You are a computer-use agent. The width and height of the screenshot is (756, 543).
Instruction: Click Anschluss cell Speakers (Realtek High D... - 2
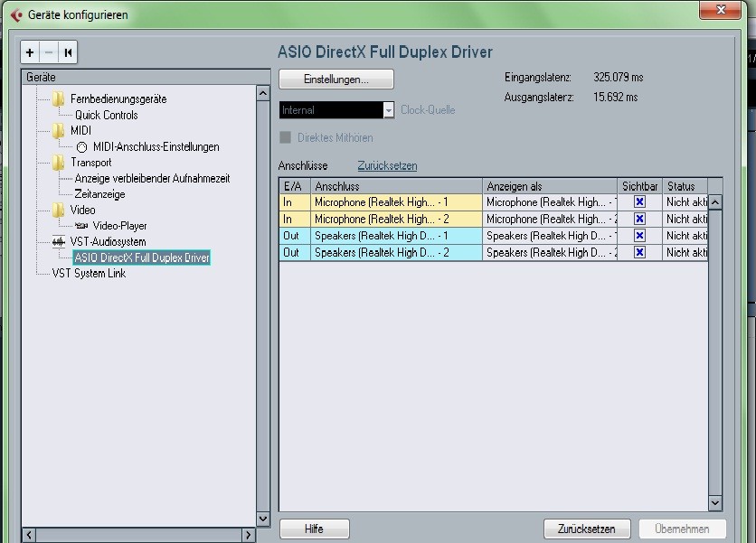(x=396, y=252)
